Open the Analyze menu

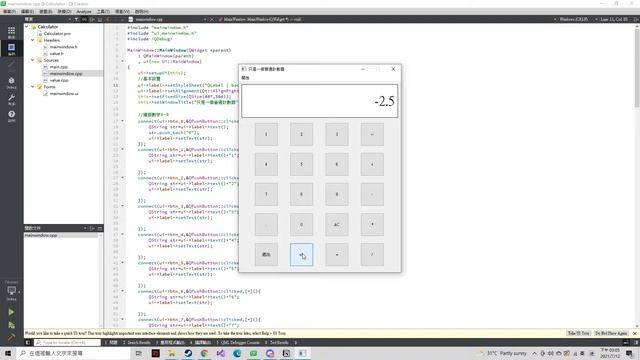point(84,11)
